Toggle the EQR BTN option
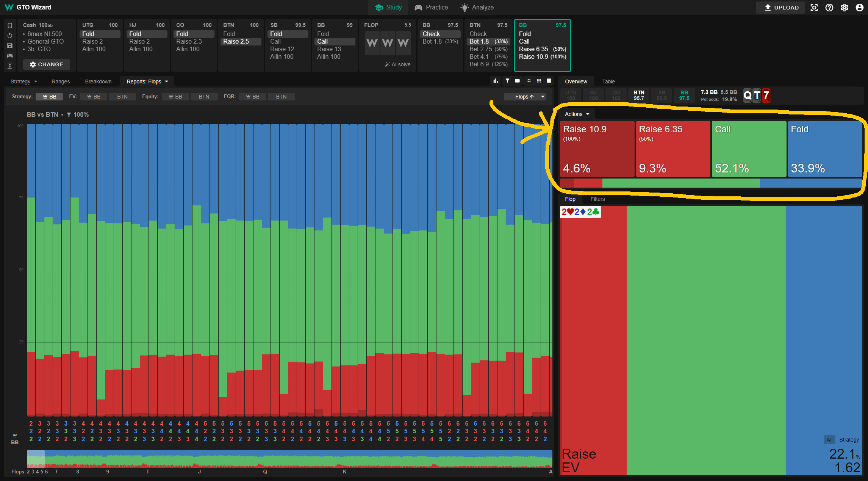868x481 pixels. click(281, 97)
